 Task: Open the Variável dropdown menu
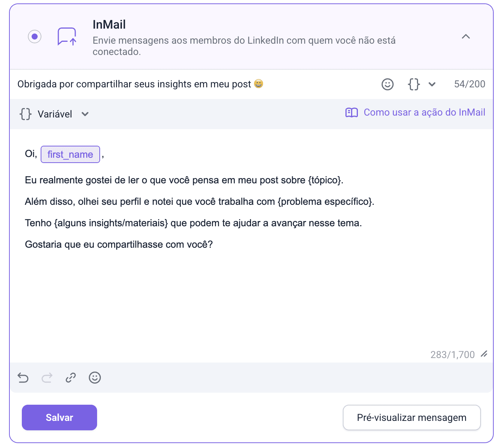(55, 114)
